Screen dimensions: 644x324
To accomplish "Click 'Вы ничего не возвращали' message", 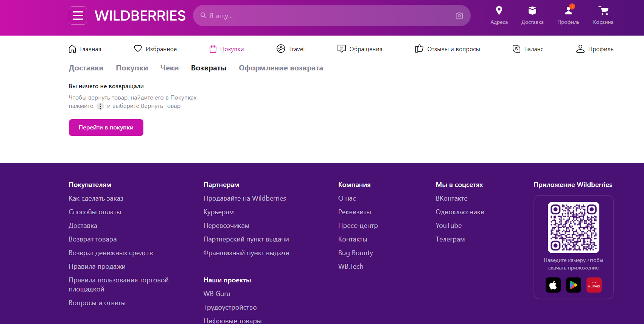I will (106, 86).
